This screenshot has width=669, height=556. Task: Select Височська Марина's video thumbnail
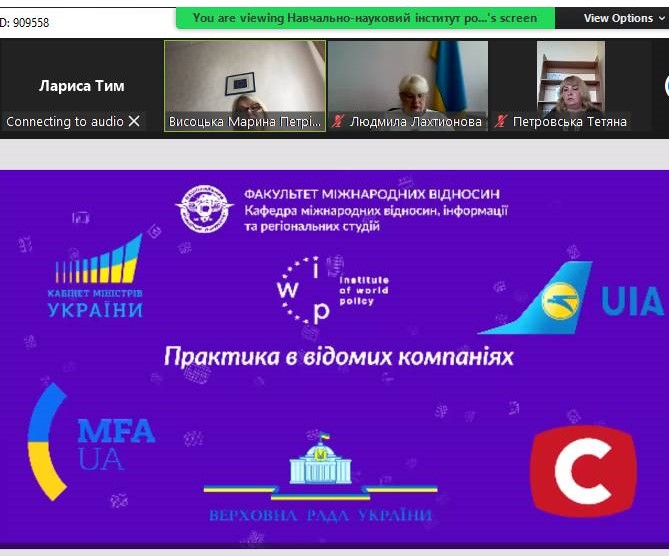245,78
